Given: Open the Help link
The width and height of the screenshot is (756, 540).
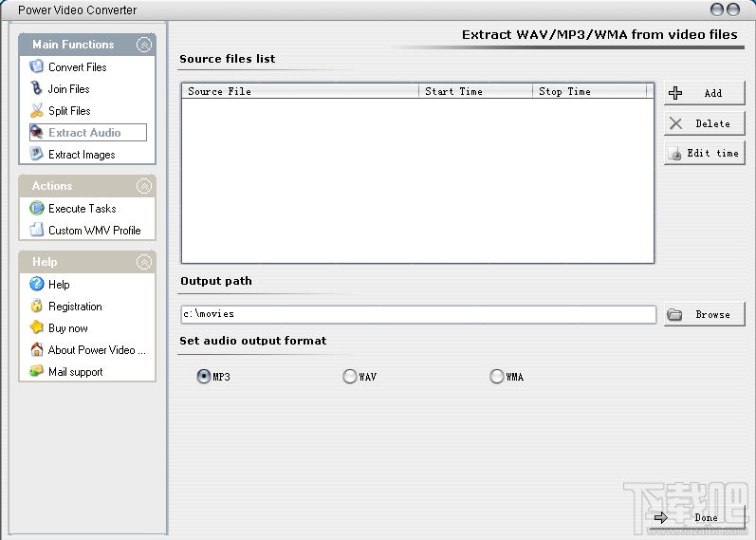Looking at the screenshot, I should pyautogui.click(x=59, y=285).
